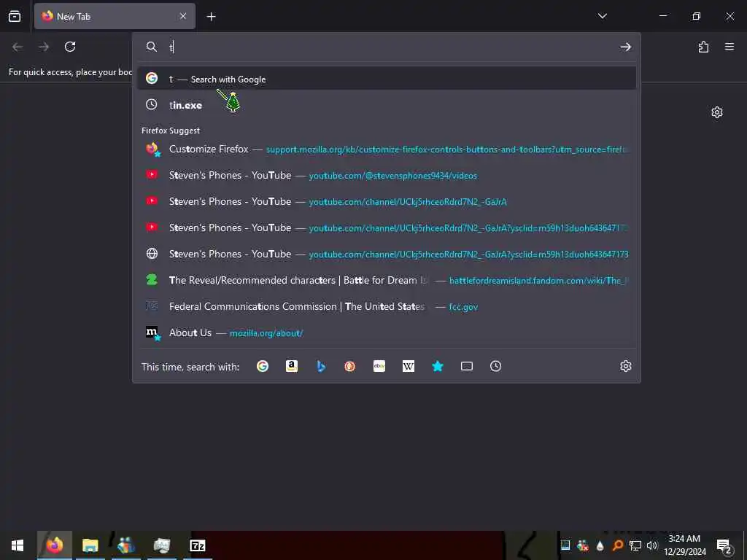Close the New Tab tab

point(183,16)
